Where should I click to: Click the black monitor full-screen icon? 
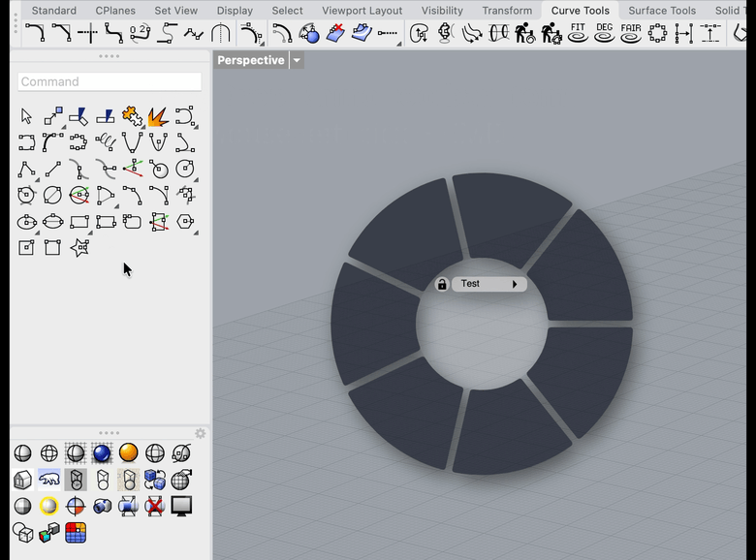click(x=181, y=506)
